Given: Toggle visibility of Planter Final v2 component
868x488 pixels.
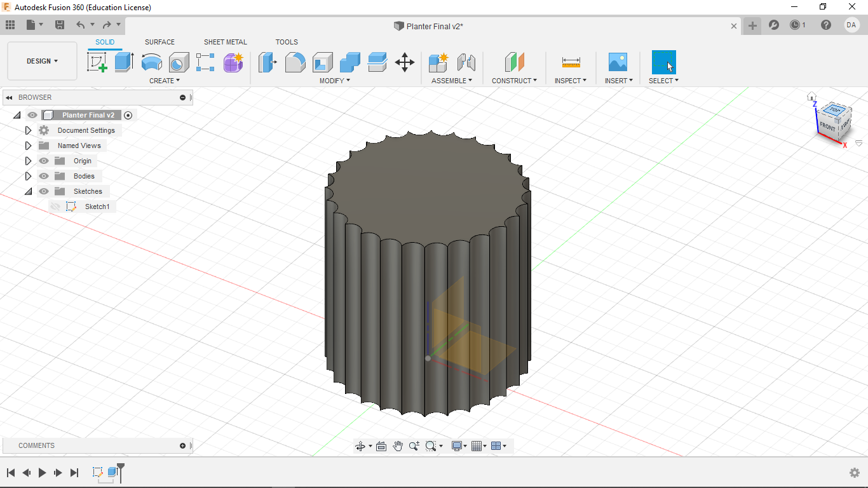Looking at the screenshot, I should [32, 115].
